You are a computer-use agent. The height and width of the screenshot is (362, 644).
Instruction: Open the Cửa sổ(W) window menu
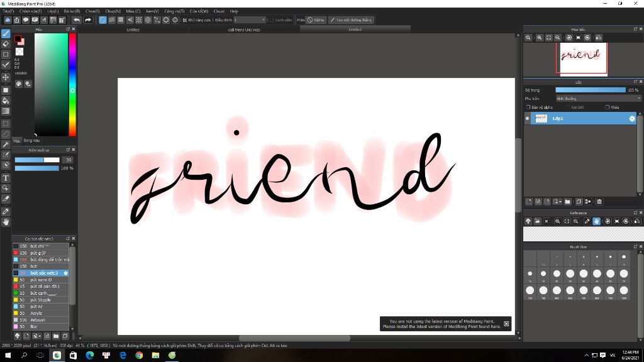tap(199, 11)
